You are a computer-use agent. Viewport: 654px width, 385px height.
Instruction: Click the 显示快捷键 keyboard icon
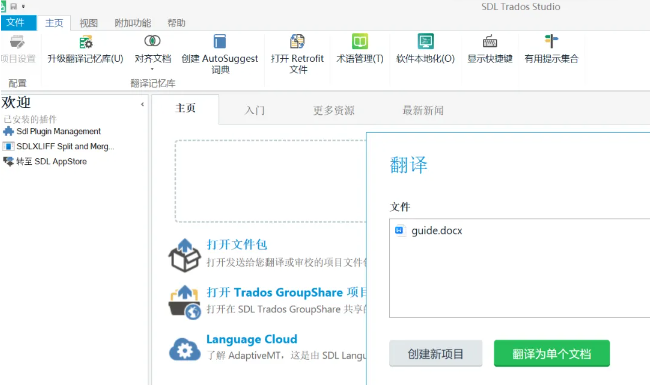[x=490, y=42]
